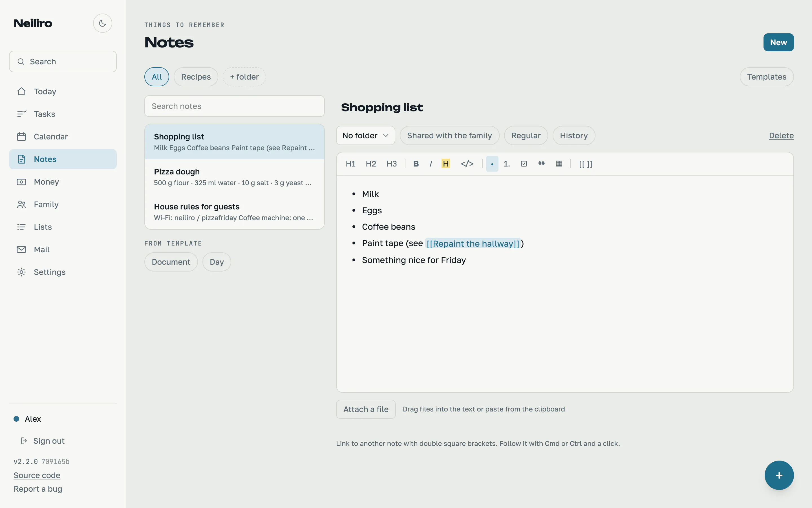The image size is (812, 508).
Task: Apply Heading 3 formatting
Action: pos(391,164)
